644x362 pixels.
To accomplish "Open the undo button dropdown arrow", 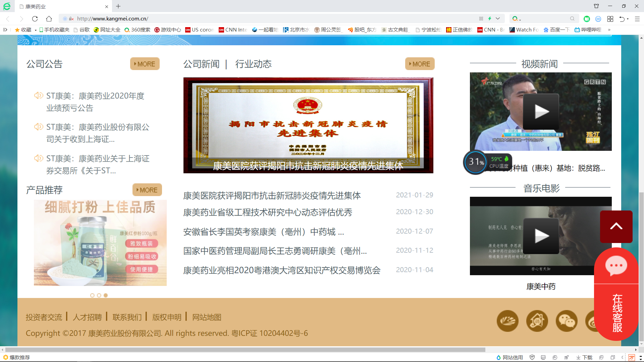I will [x=628, y=19].
